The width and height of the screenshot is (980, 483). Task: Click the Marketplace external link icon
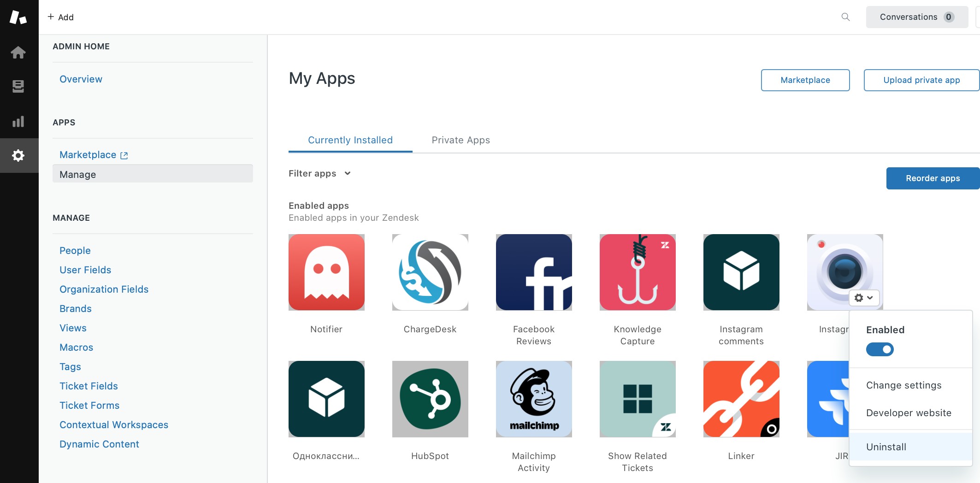[124, 155]
